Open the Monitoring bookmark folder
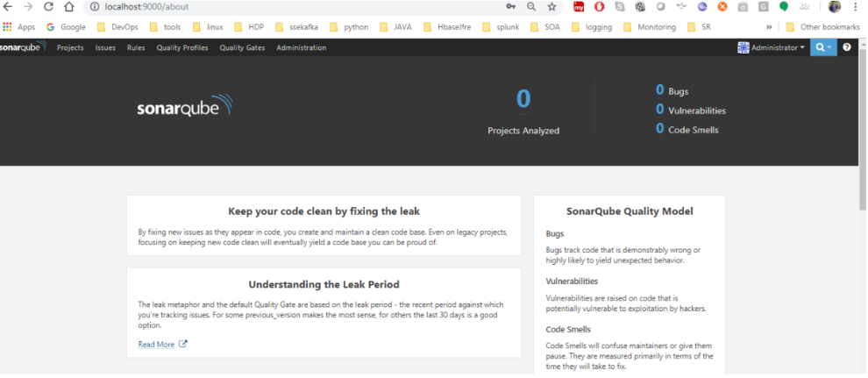 650,26
